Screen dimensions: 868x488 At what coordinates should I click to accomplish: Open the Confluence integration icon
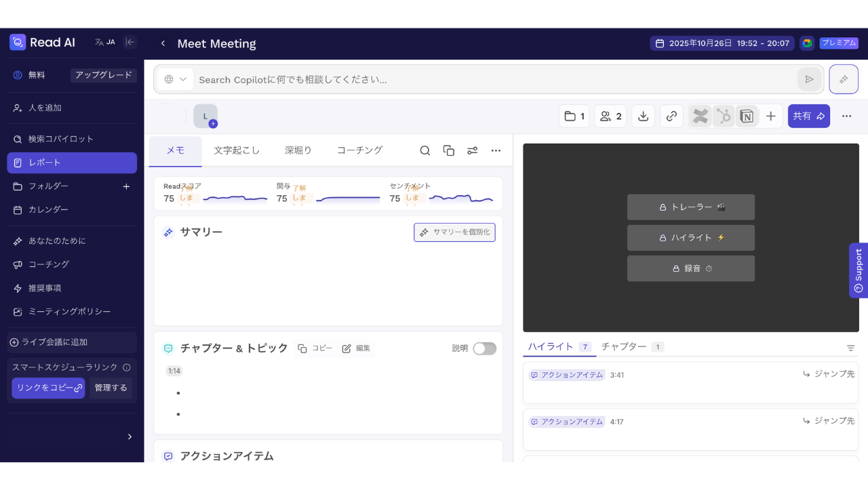point(700,116)
